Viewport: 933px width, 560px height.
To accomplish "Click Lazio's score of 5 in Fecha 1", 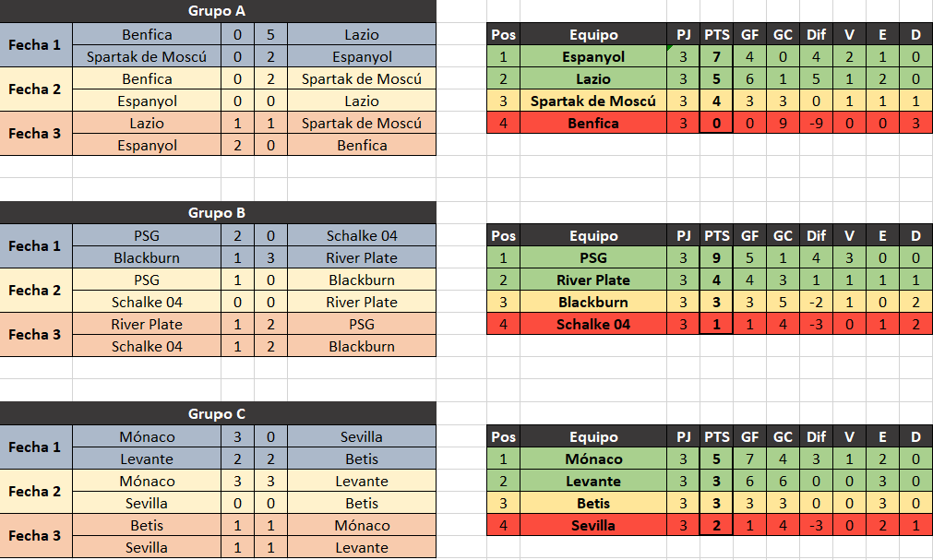I will click(270, 34).
